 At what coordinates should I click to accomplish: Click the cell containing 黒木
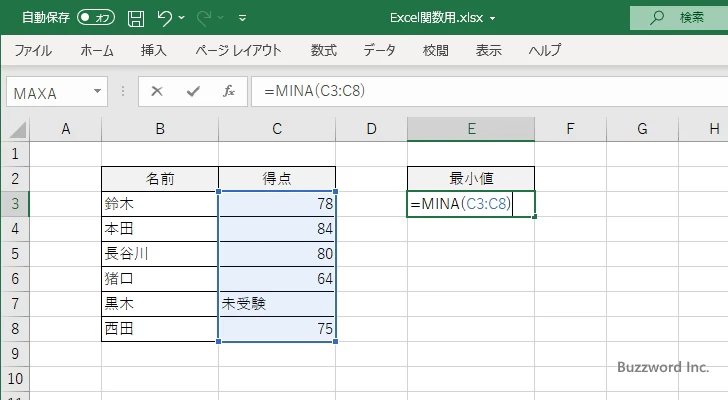pyautogui.click(x=160, y=304)
